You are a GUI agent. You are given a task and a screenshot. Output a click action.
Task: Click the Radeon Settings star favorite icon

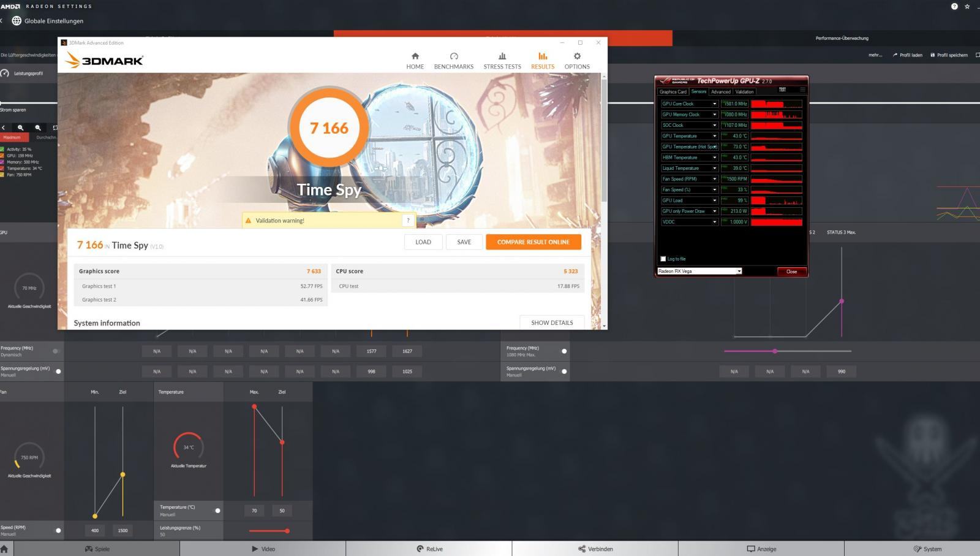(967, 6)
